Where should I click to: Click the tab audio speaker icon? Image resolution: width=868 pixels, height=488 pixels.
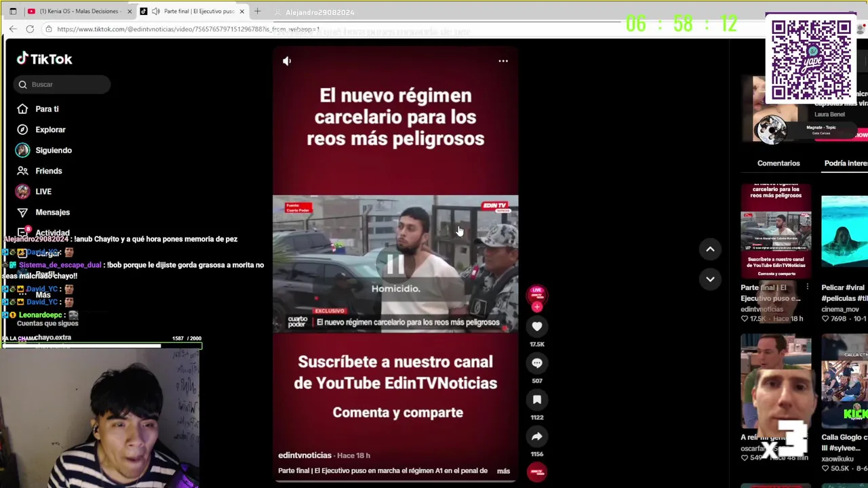click(x=156, y=12)
